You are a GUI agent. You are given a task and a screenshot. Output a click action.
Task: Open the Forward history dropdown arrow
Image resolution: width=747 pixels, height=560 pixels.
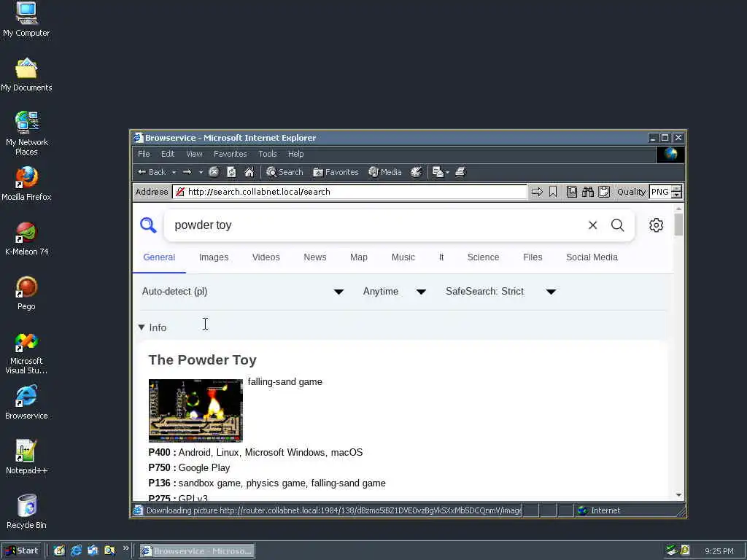pyautogui.click(x=201, y=172)
